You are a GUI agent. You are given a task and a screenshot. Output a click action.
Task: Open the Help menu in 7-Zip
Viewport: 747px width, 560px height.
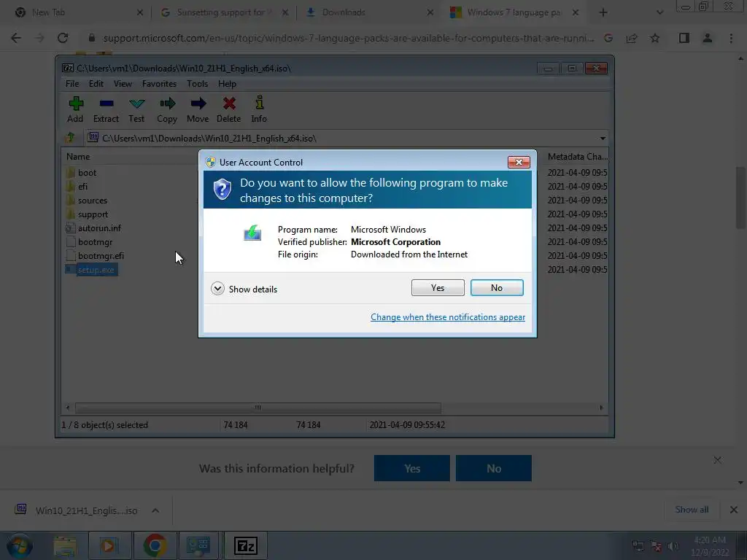click(228, 84)
